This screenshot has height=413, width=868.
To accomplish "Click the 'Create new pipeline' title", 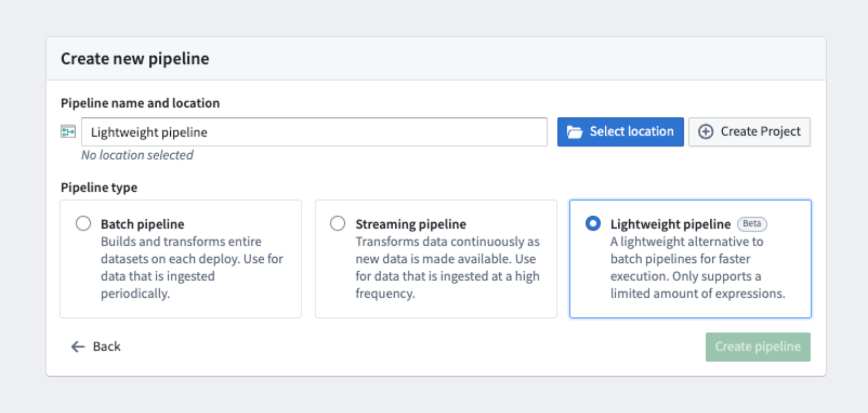I will point(135,59).
